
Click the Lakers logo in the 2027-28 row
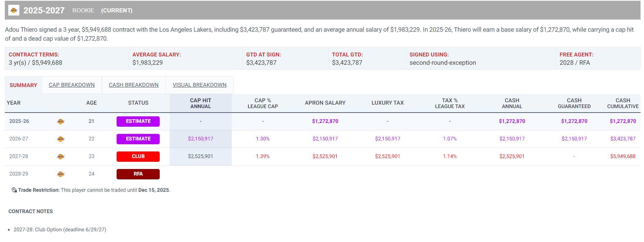60,157
